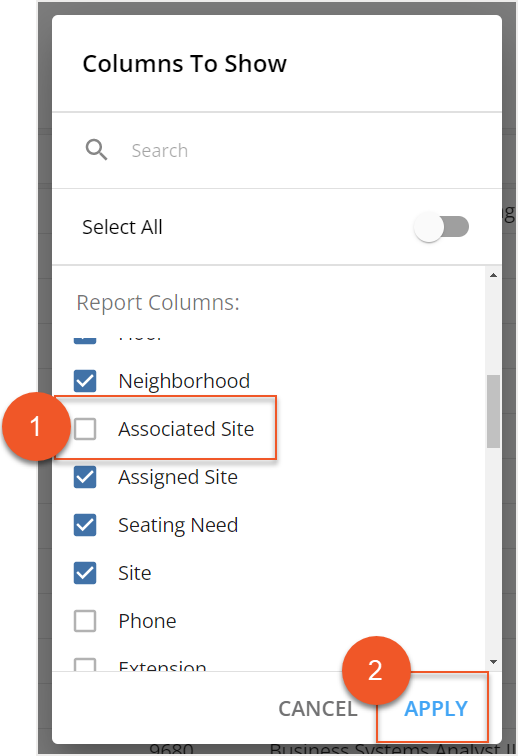Viewport: 518px width, 756px height.
Task: Click the column list scrollbar thumb
Action: (493, 411)
